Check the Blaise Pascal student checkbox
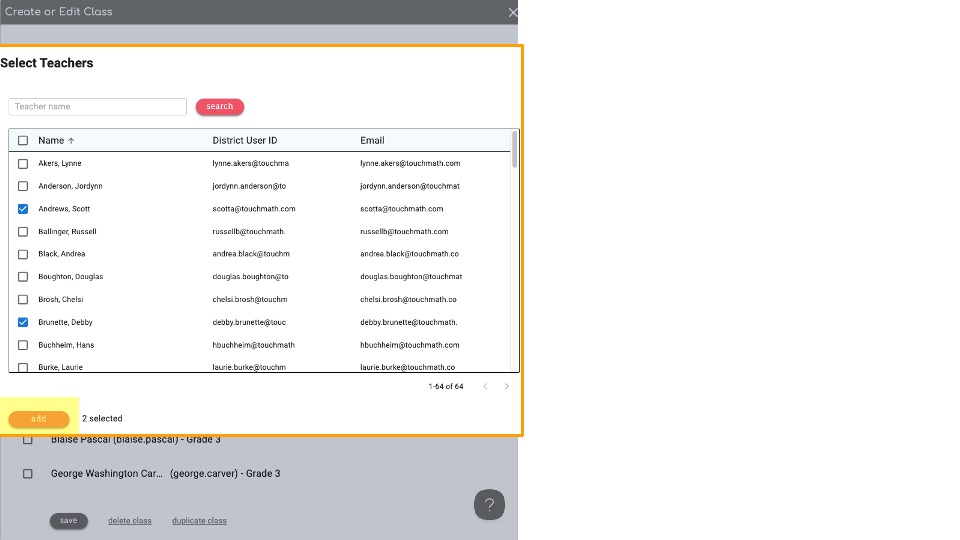 pos(28,440)
